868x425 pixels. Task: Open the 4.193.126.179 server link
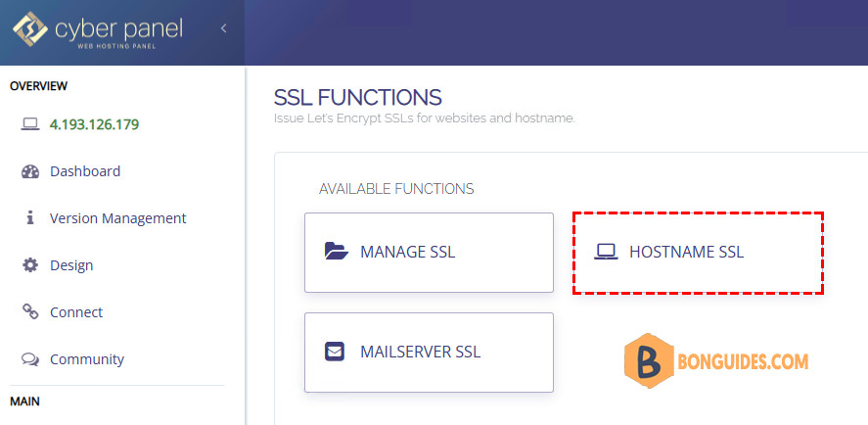94,124
